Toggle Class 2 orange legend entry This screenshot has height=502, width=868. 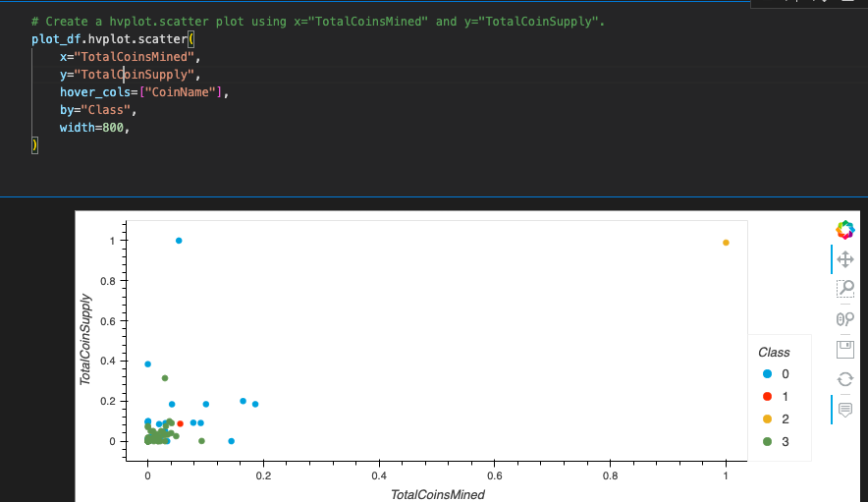[776, 419]
